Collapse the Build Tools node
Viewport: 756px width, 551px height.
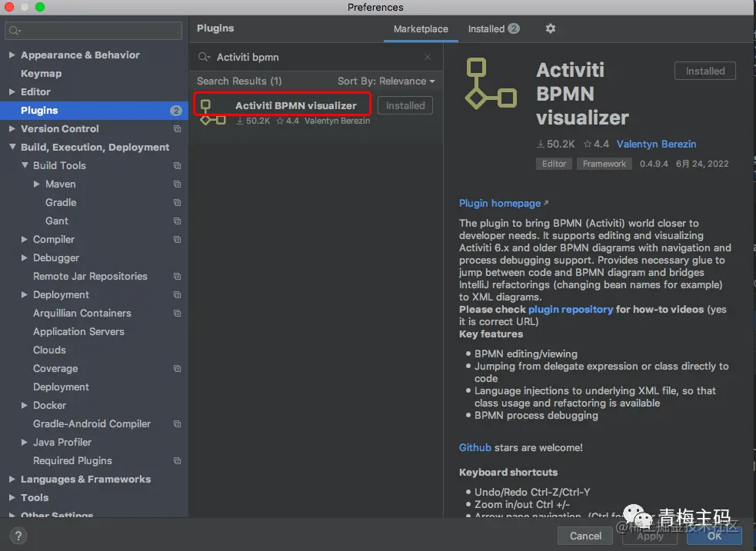pyautogui.click(x=25, y=165)
